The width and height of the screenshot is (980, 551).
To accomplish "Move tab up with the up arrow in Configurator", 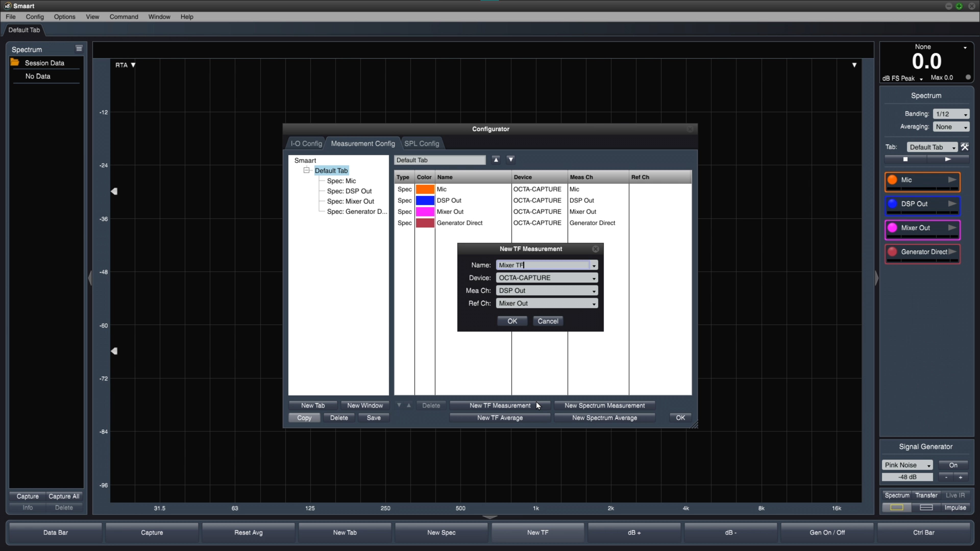I will pos(496,160).
